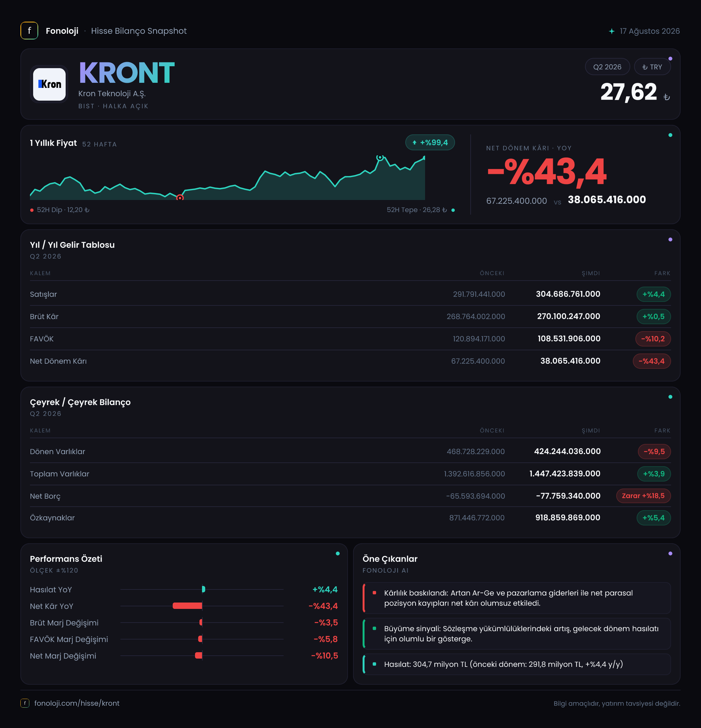
Task: Click the Kron company logo thumbnail
Action: 49,84
